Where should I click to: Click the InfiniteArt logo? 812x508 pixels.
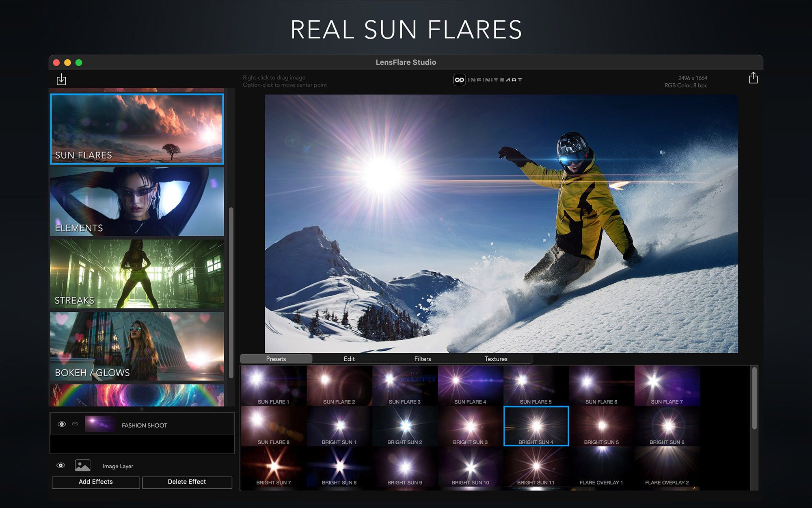coord(487,80)
